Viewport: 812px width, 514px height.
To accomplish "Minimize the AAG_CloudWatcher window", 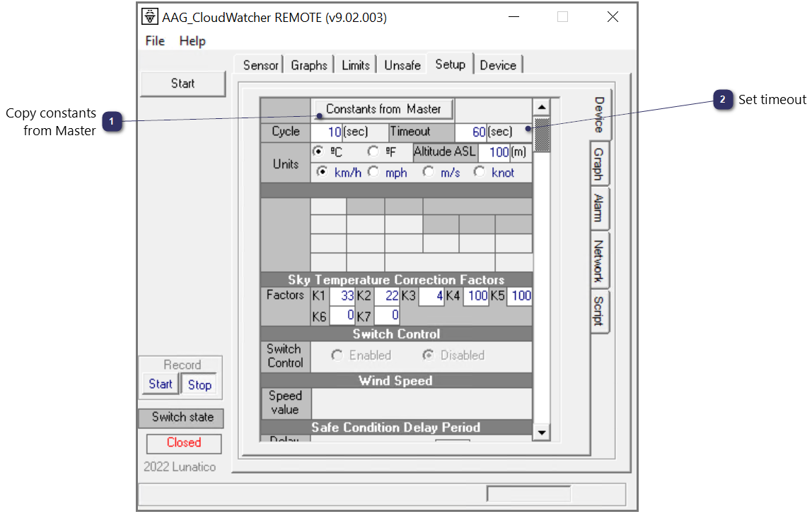I will (x=514, y=17).
